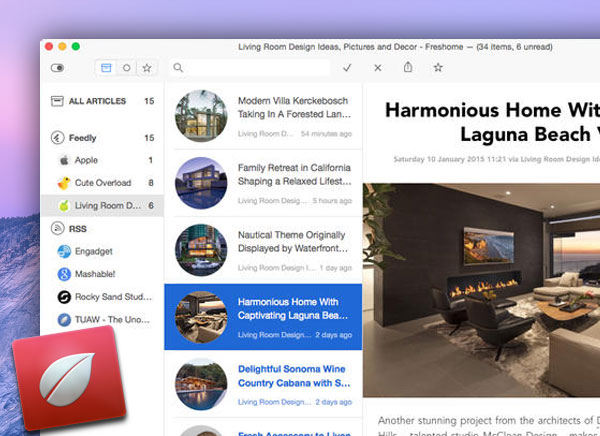
Task: Click the Sonoma Wine Cabana thumbnail
Action: click(x=201, y=384)
